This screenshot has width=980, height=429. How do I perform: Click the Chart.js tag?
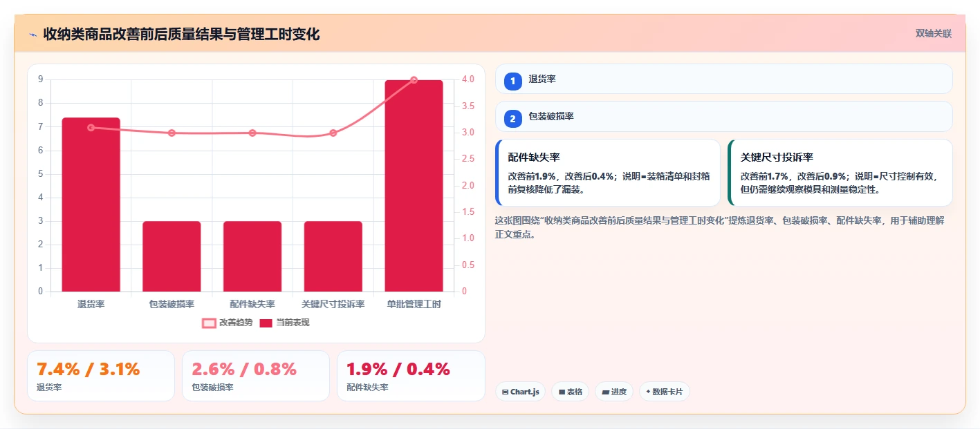tap(520, 392)
